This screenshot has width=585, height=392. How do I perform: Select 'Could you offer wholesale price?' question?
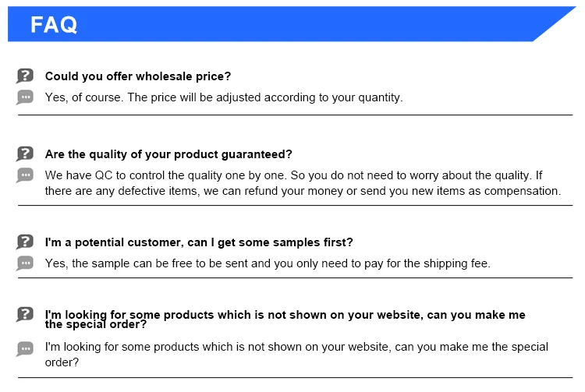click(x=138, y=76)
